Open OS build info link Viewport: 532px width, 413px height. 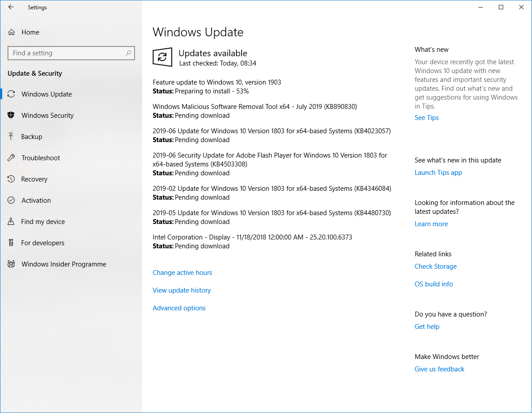tap(434, 284)
